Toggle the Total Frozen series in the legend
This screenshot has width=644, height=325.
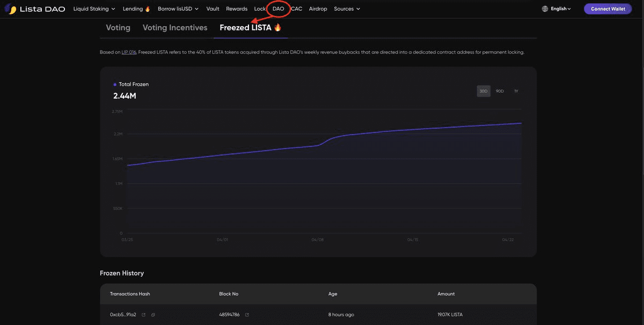(133, 84)
